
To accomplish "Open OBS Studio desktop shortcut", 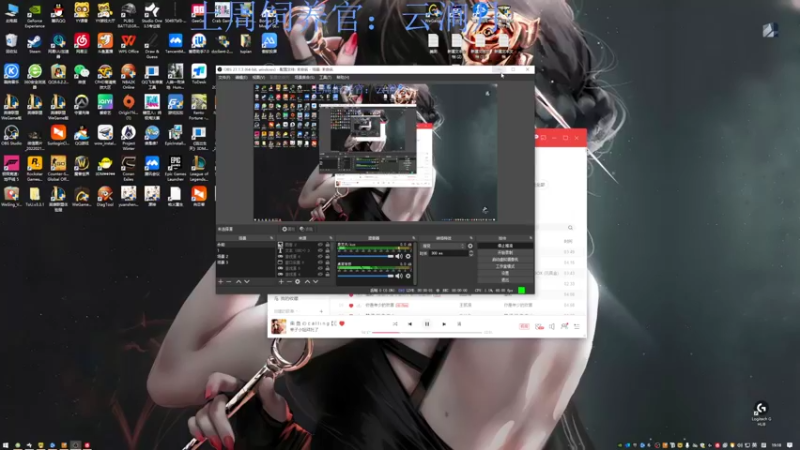I will pyautogui.click(x=11, y=136).
